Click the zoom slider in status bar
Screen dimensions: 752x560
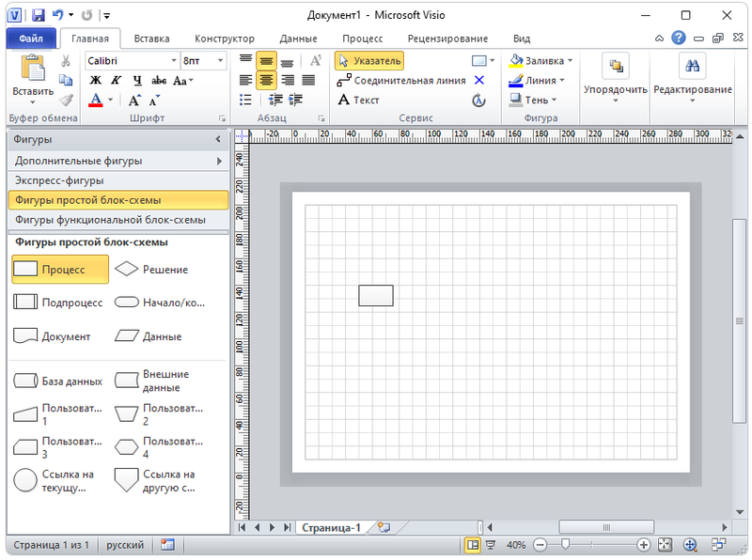pos(565,545)
